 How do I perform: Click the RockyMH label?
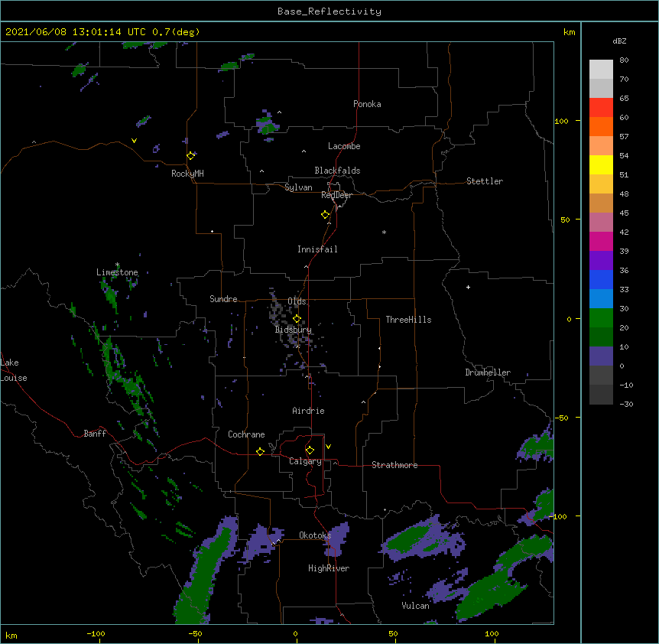click(187, 174)
